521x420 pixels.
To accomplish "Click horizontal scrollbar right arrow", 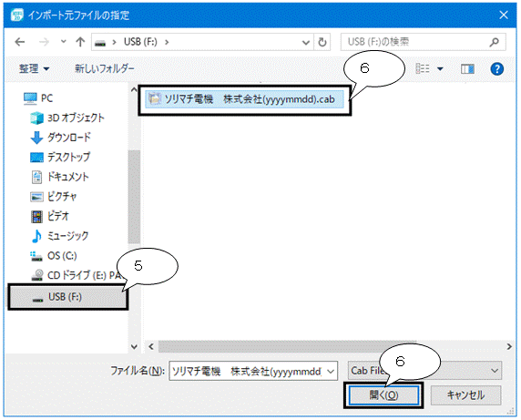I will tap(509, 346).
